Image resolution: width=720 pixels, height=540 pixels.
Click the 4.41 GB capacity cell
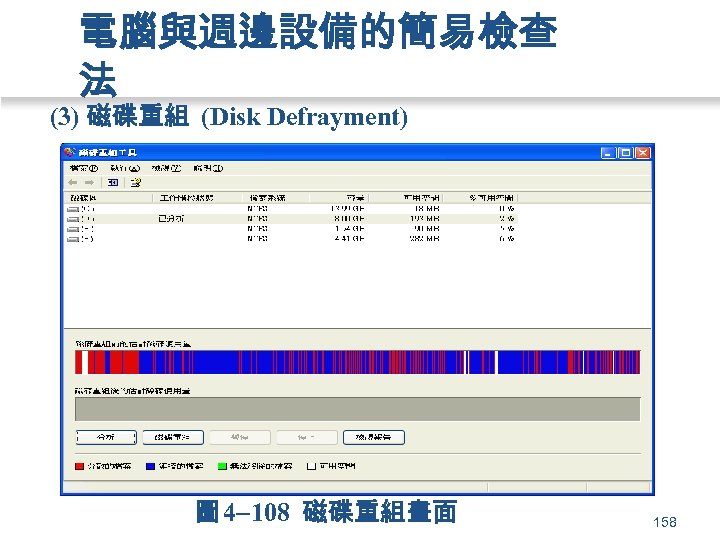(x=349, y=239)
